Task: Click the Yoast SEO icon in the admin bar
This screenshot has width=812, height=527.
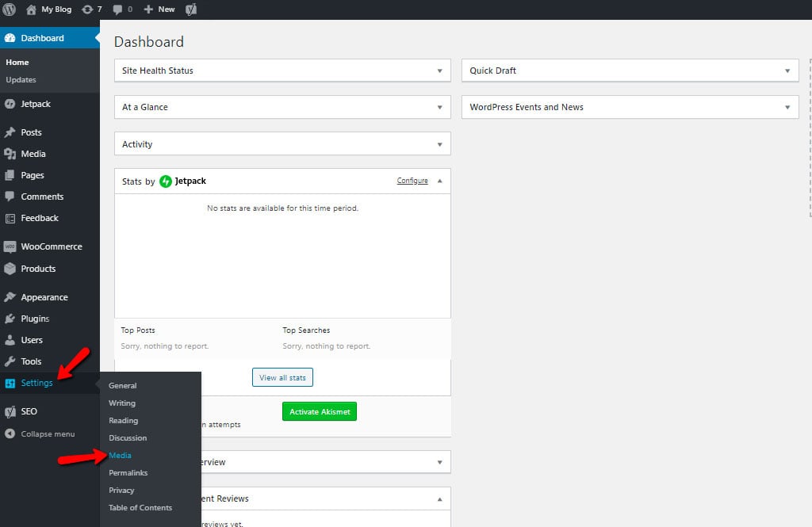Action: [190, 10]
